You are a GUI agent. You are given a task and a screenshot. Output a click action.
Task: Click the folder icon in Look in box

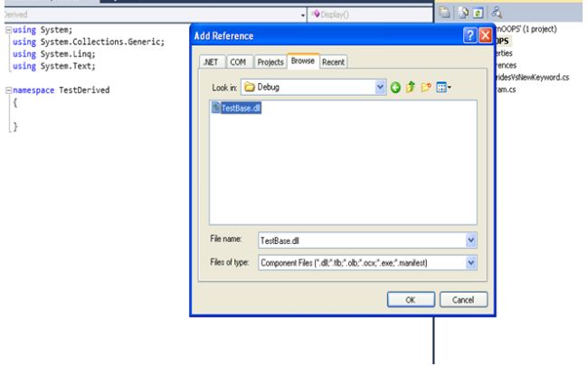point(250,88)
